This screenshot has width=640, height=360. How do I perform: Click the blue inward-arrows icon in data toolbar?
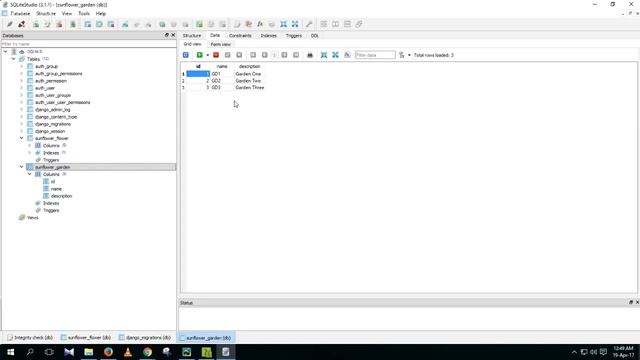[324, 55]
